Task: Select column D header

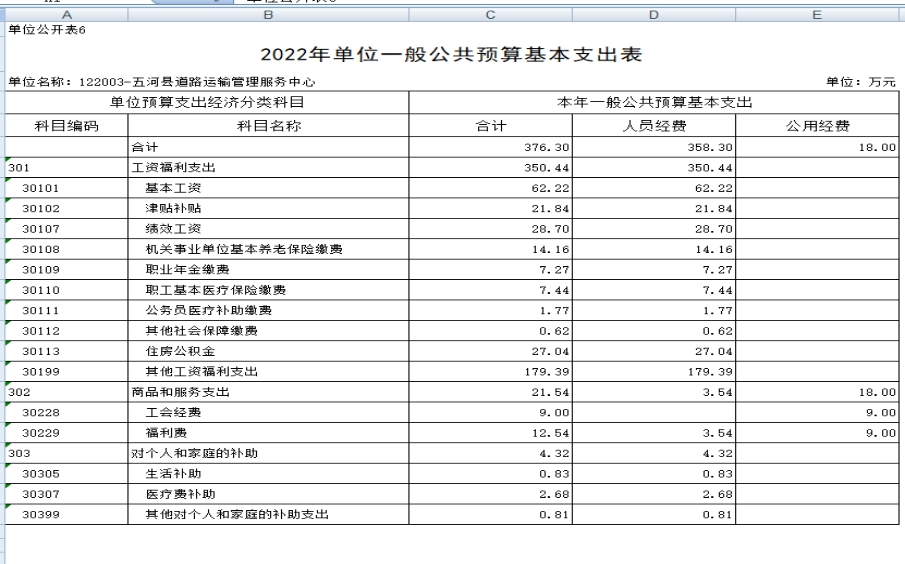Action: click(654, 15)
